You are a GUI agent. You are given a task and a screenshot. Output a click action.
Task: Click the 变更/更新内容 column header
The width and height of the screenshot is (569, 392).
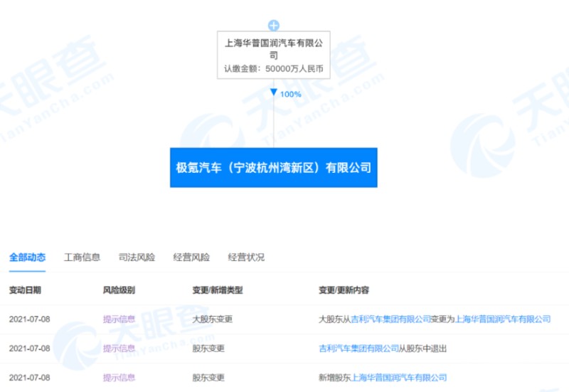tap(344, 290)
